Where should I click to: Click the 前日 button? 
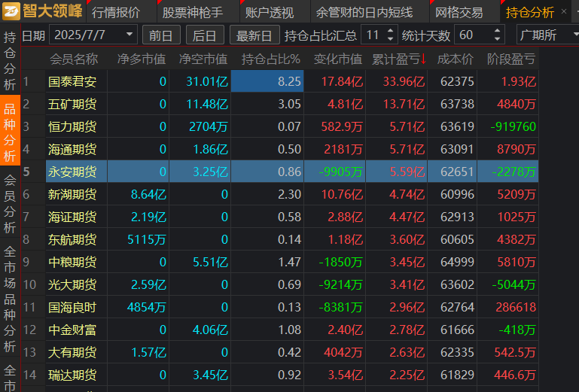click(161, 35)
